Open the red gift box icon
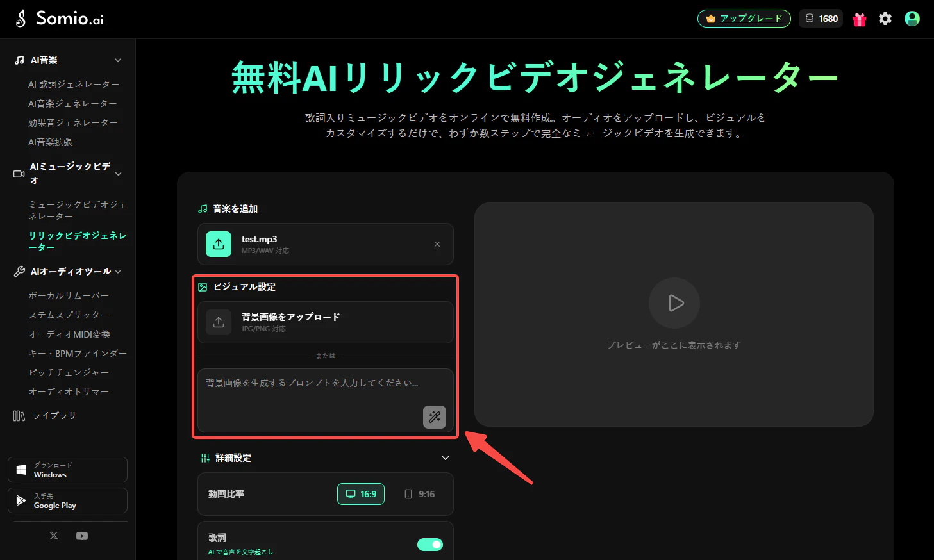This screenshot has width=934, height=560. pyautogui.click(x=860, y=19)
